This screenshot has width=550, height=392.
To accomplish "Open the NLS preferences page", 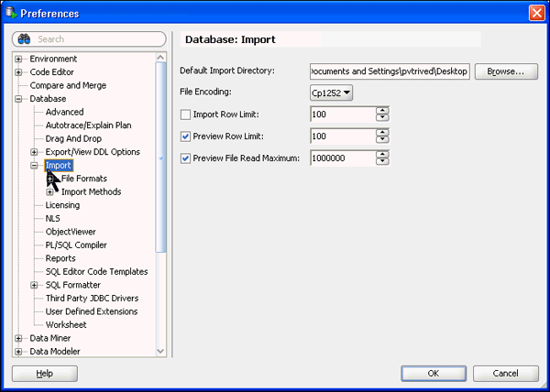I will (x=52, y=218).
